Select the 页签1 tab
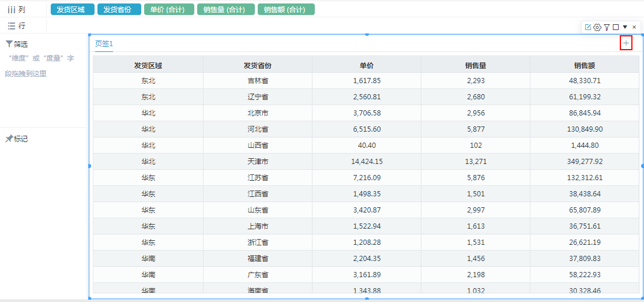Screen dimensions: 644x302 [104, 43]
